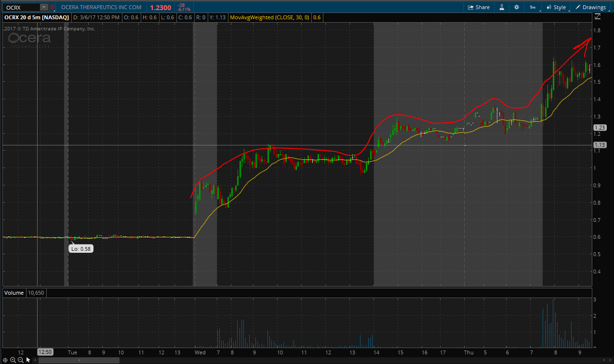Open chart settings gear icon
614x364 pixels.
point(517,7)
